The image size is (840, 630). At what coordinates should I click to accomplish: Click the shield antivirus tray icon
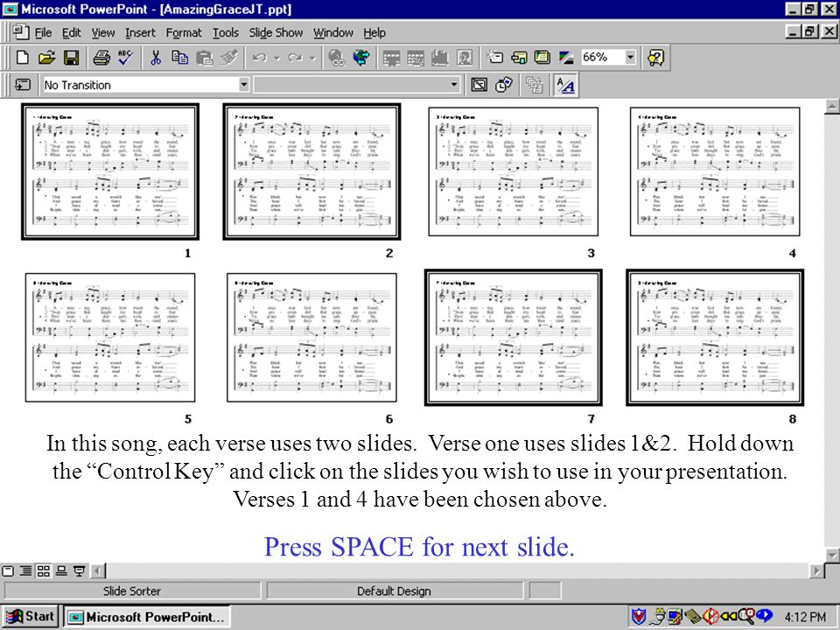(x=639, y=617)
